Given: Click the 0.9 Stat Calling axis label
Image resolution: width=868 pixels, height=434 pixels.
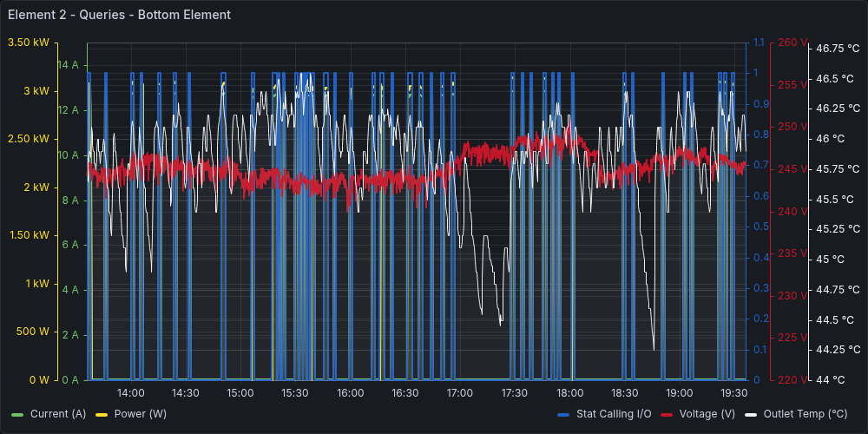Looking at the screenshot, I should (x=759, y=103).
